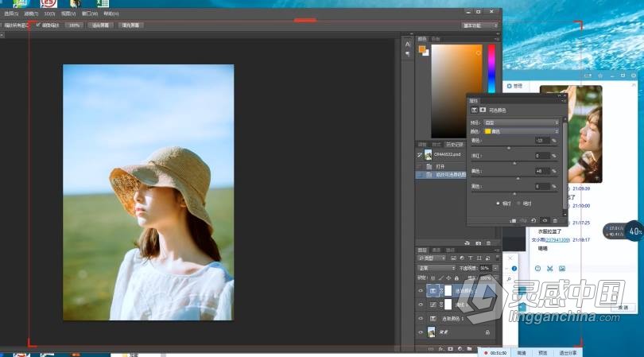Hide the selected top Selective Color layer

click(x=421, y=291)
